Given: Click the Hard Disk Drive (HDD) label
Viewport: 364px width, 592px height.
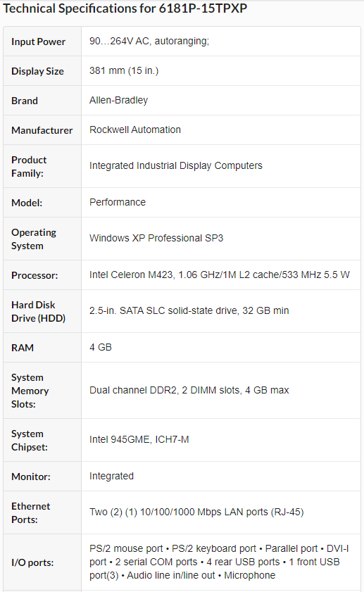Looking at the screenshot, I should coord(38,311).
